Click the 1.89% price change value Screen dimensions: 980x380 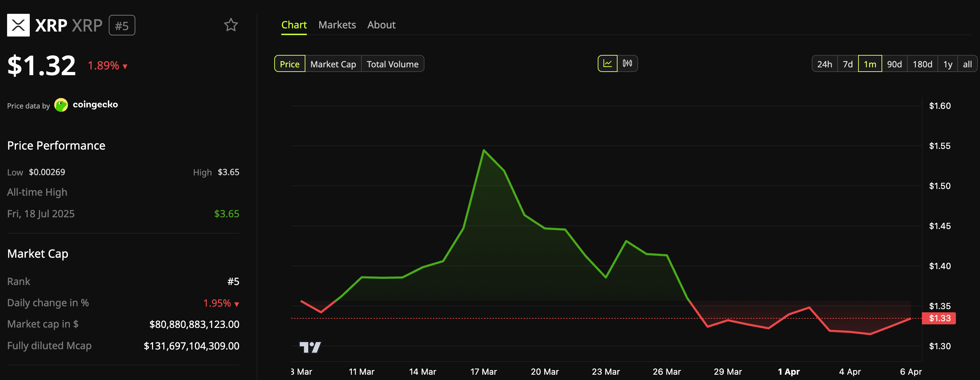pyautogui.click(x=103, y=66)
